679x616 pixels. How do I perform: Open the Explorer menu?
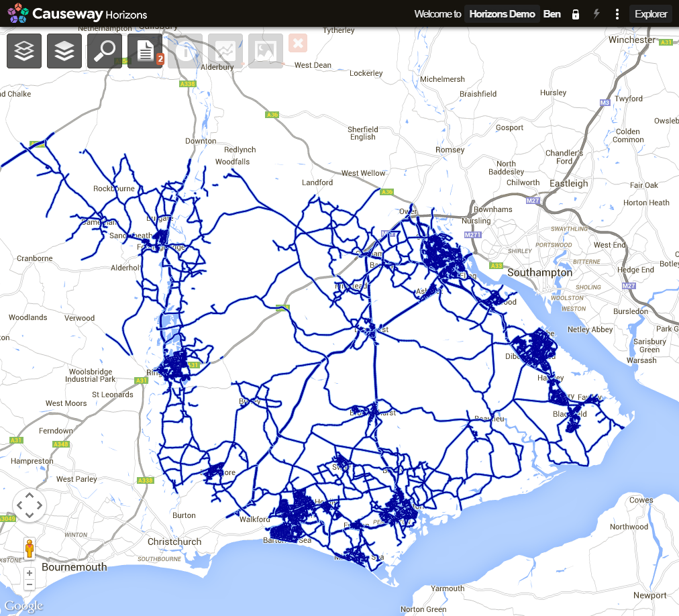tap(651, 14)
